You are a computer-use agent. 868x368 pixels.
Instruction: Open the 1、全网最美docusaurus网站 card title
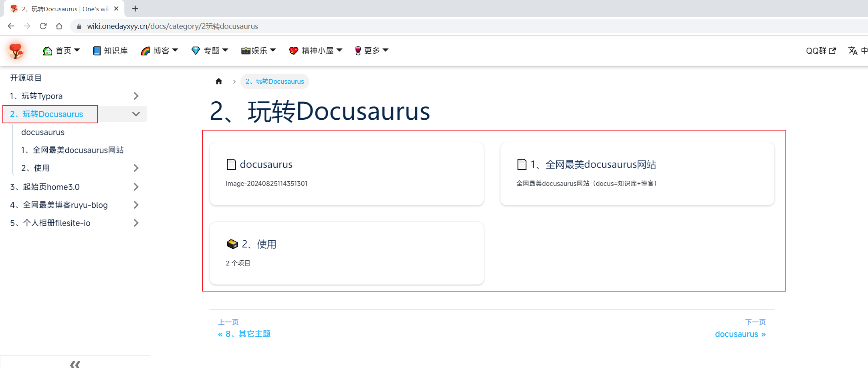[593, 165]
